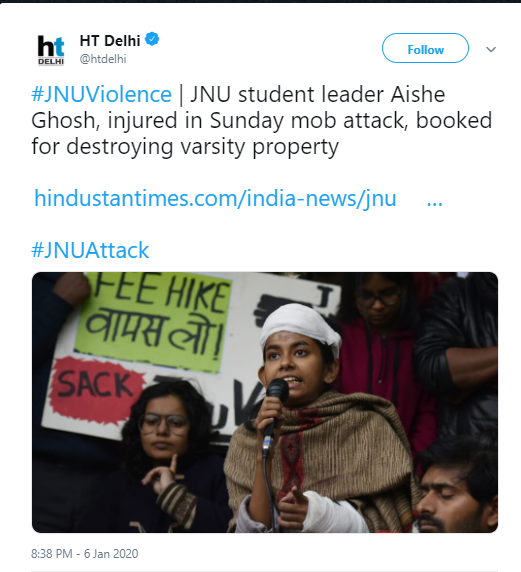The image size is (521, 572).
Task: Click the HT Delhi display name
Action: tap(110, 40)
